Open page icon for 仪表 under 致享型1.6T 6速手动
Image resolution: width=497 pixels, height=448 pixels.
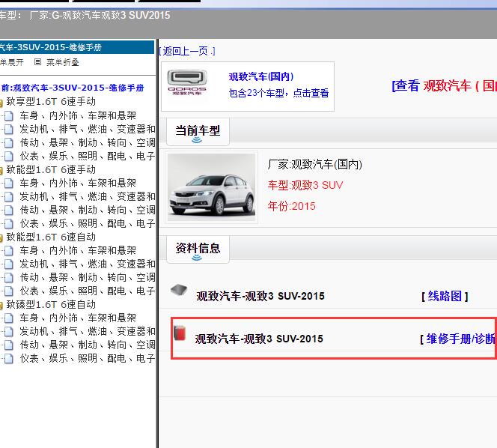point(9,156)
